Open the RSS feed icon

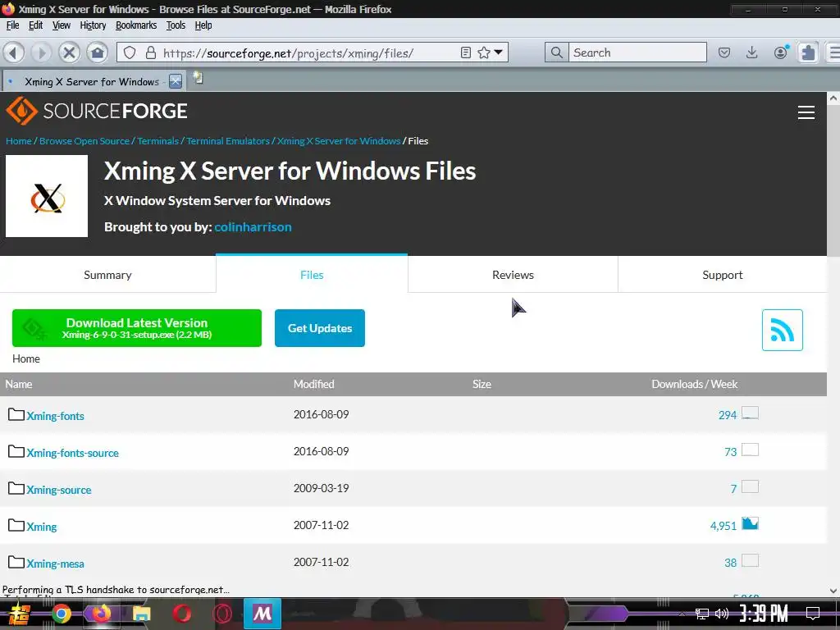coord(782,330)
